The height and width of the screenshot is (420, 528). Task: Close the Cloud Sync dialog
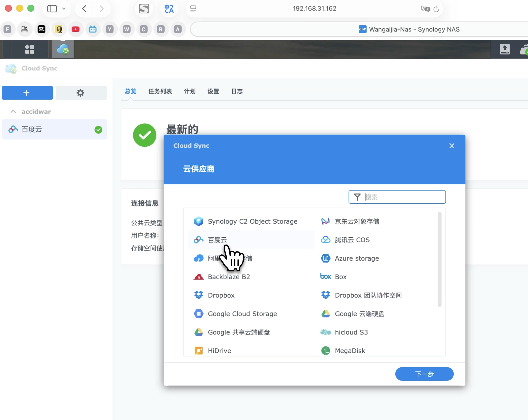click(x=452, y=146)
